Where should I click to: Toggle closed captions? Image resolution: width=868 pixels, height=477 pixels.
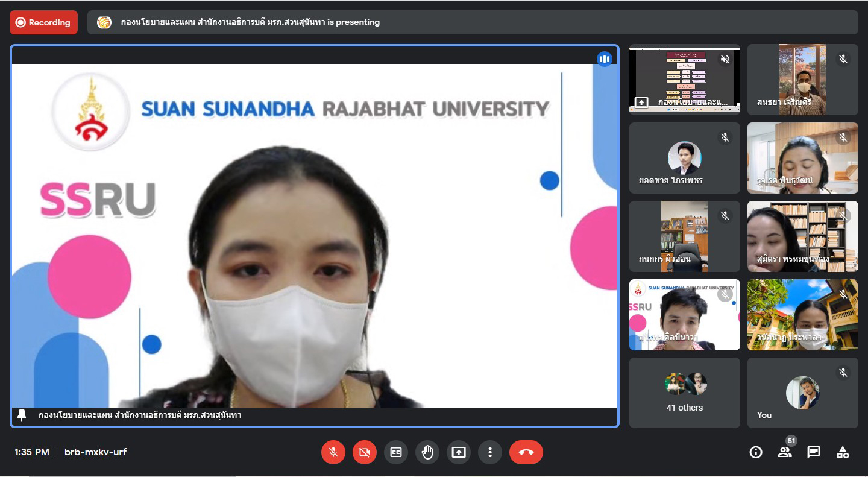[x=396, y=452]
